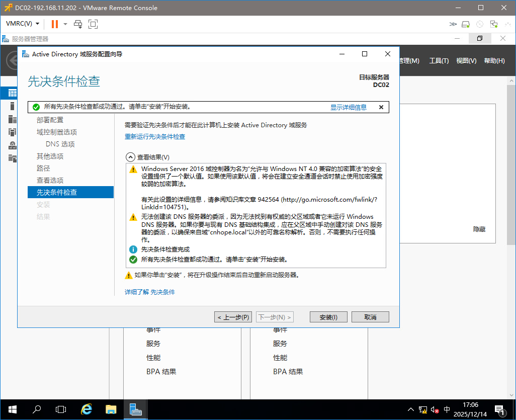
Task: Show hidden system tray icons
Action: [x=411, y=409]
